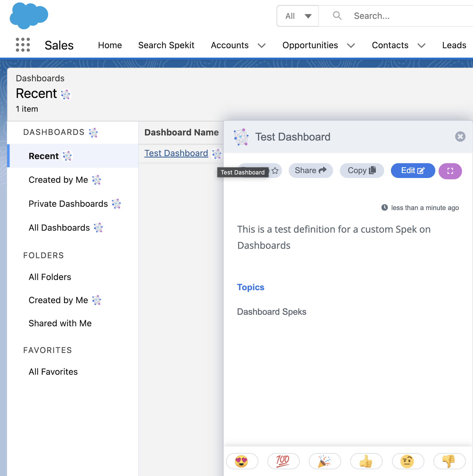473x476 pixels.
Task: React with raised eyebrow emoji
Action: tap(408, 461)
